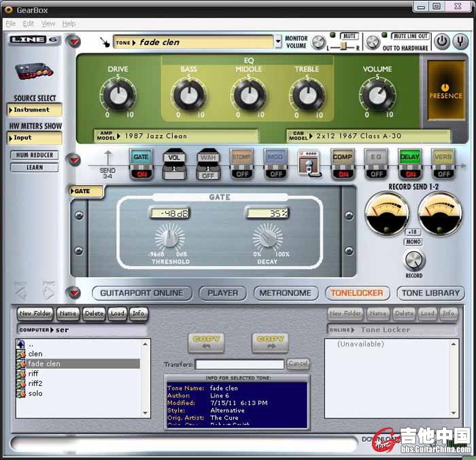Click the monitor pan L-R slider
The image size is (476, 460).
point(343,47)
